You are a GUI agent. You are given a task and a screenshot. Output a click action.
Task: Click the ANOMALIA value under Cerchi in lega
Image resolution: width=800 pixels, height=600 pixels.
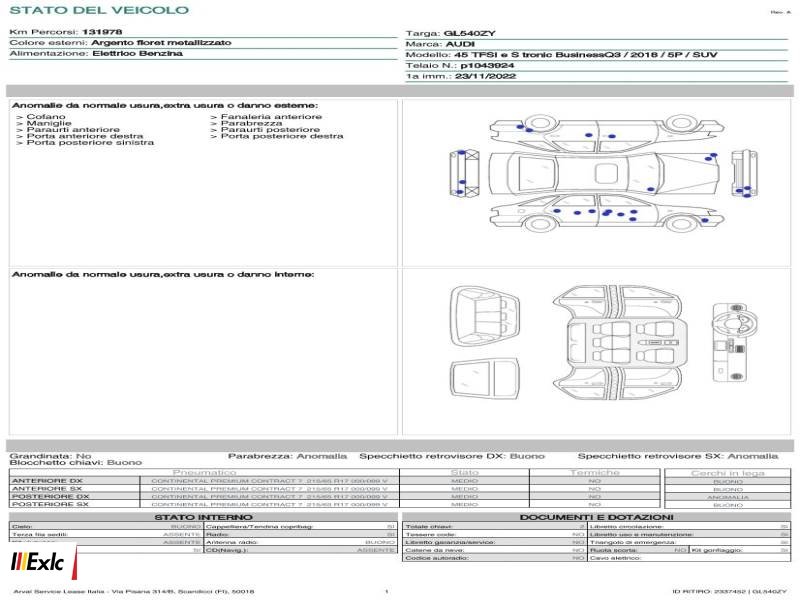tap(728, 497)
